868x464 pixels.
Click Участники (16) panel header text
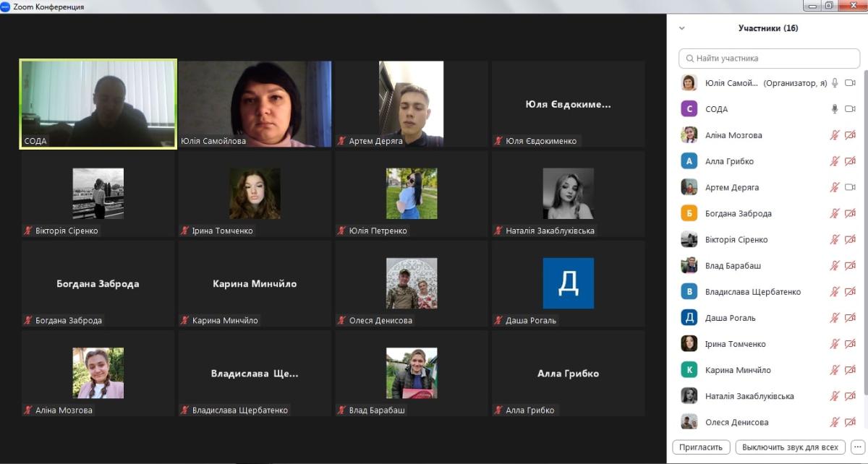click(768, 28)
